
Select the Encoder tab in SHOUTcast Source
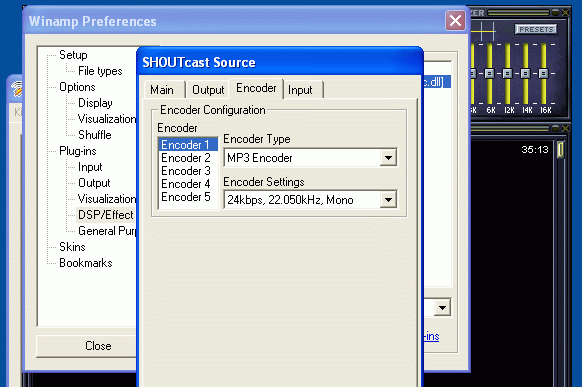click(256, 88)
